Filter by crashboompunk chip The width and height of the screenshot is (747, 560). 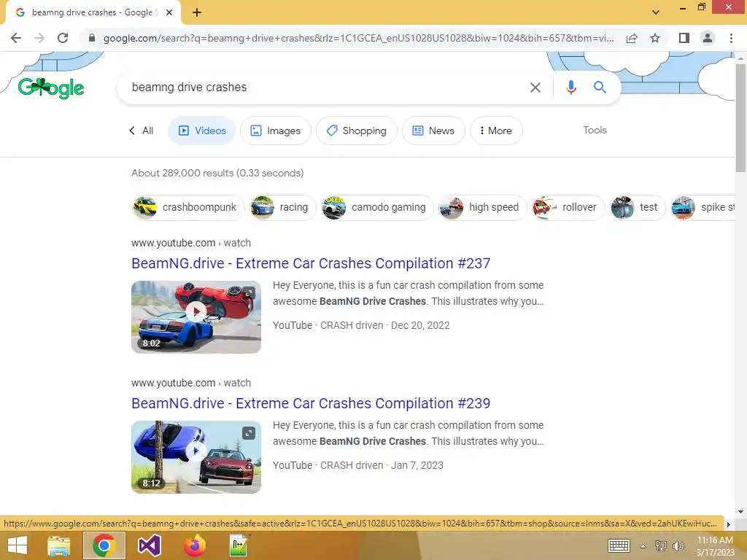[x=187, y=207]
